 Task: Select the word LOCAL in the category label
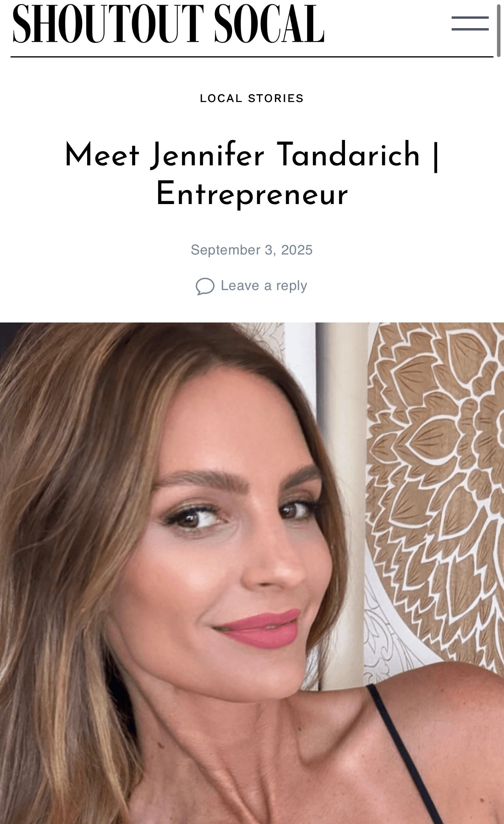(x=221, y=98)
